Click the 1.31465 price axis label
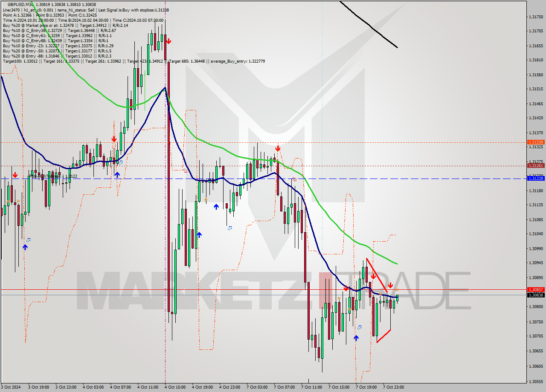The image size is (546, 392). point(536,104)
